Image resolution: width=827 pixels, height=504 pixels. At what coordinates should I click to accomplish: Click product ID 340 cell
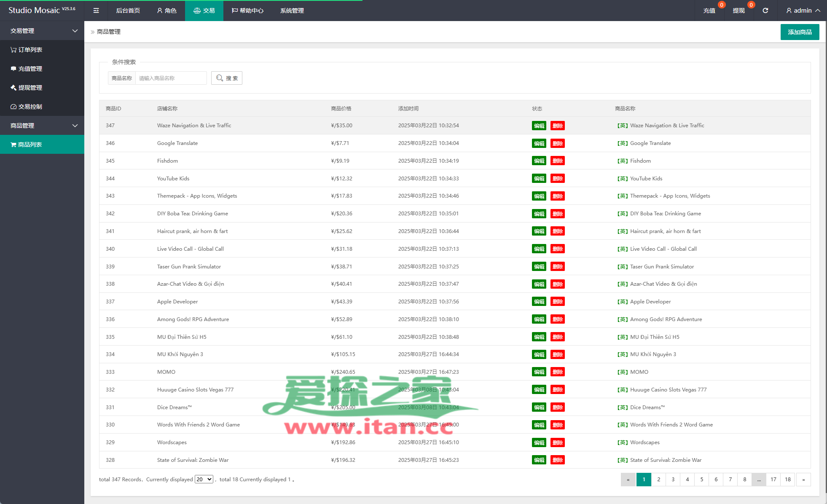point(110,249)
